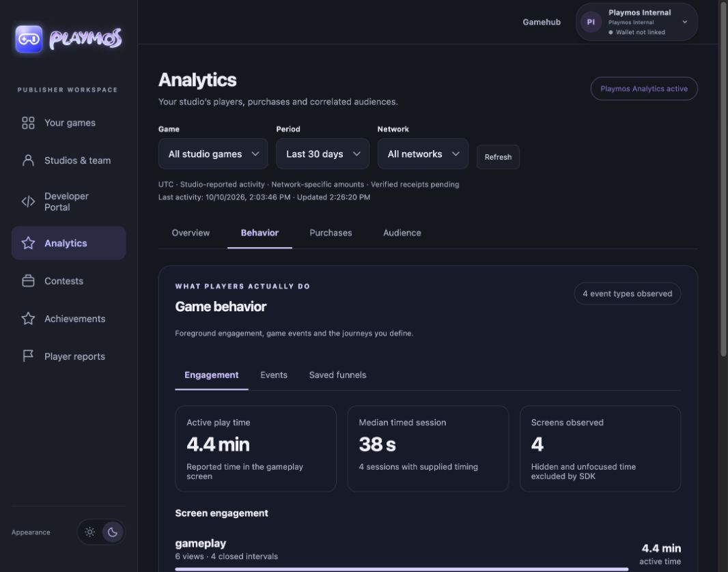Click the Playmos gamepad logo icon
The height and width of the screenshot is (572, 728).
(x=29, y=38)
